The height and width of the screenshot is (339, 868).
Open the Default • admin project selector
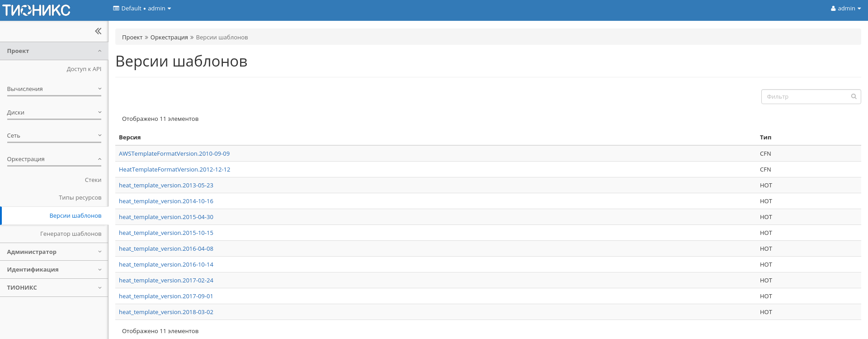[x=142, y=9]
